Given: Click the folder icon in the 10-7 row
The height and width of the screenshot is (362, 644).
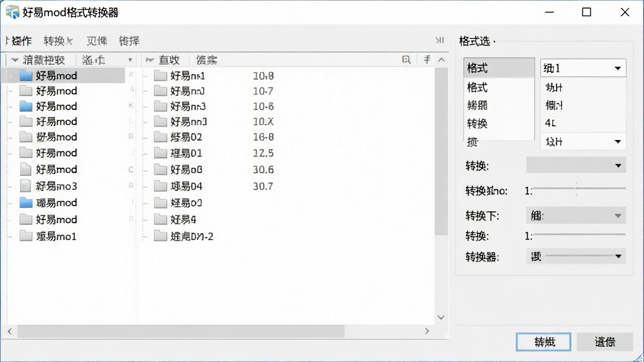Looking at the screenshot, I should point(160,90).
